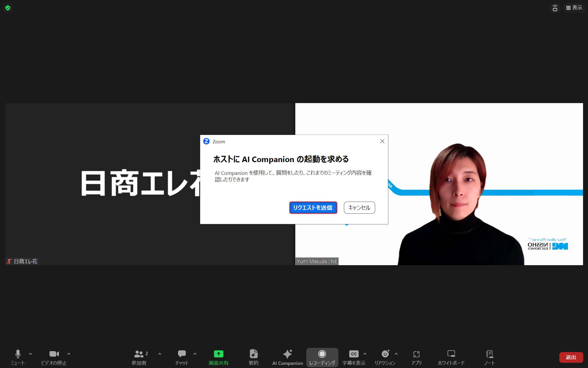Click リクエストを送信 to send request

313,207
